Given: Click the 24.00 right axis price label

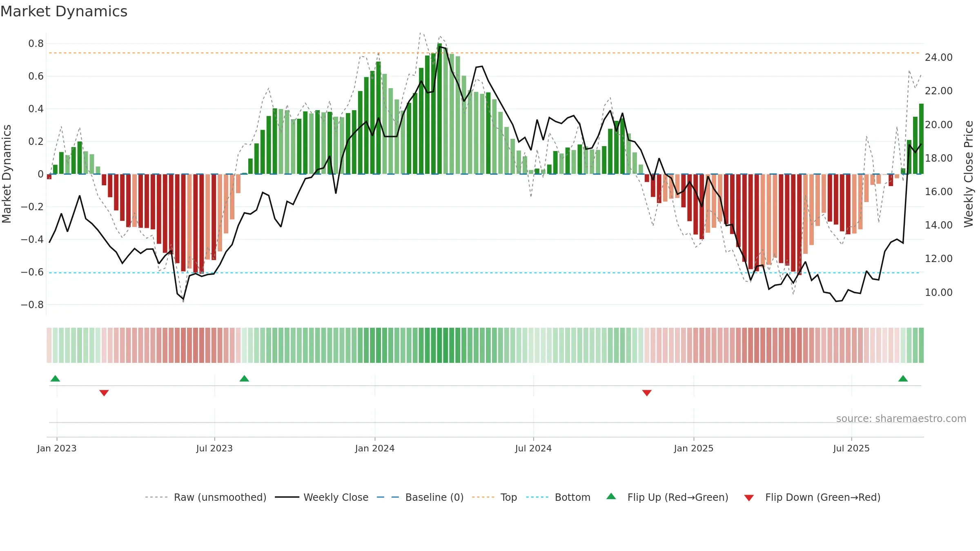Looking at the screenshot, I should (x=939, y=58).
